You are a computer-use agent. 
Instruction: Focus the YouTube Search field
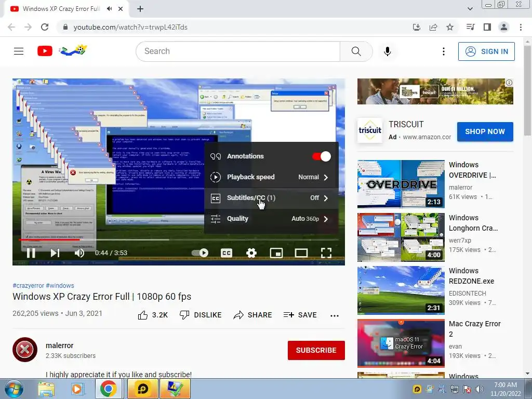(238, 51)
